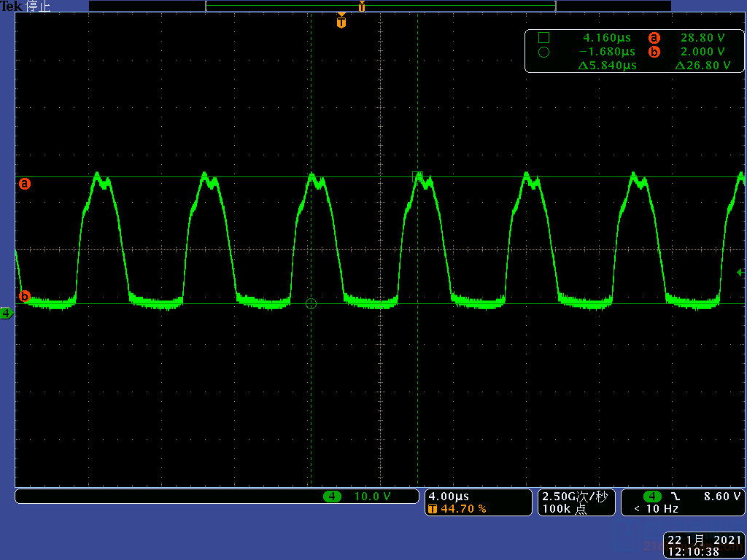747x560 pixels.
Task: Click the -1.680µs cursor time value
Action: pyautogui.click(x=607, y=52)
